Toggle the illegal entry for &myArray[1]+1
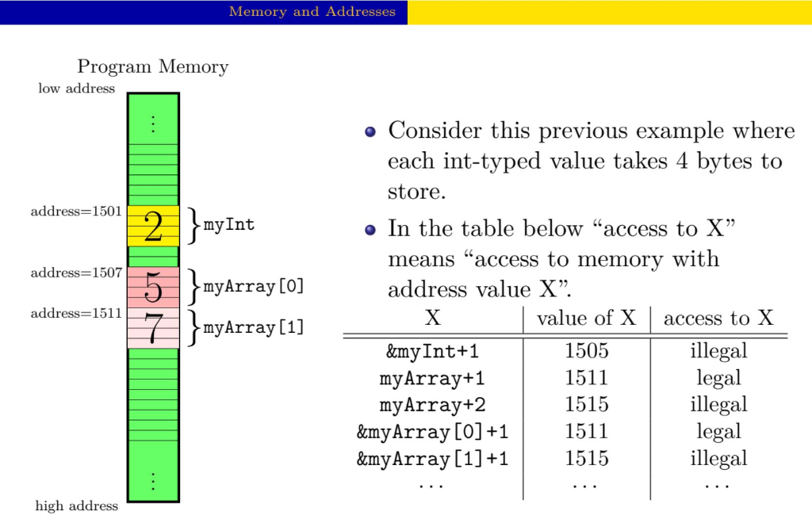This screenshot has width=812, height=519. (718, 459)
